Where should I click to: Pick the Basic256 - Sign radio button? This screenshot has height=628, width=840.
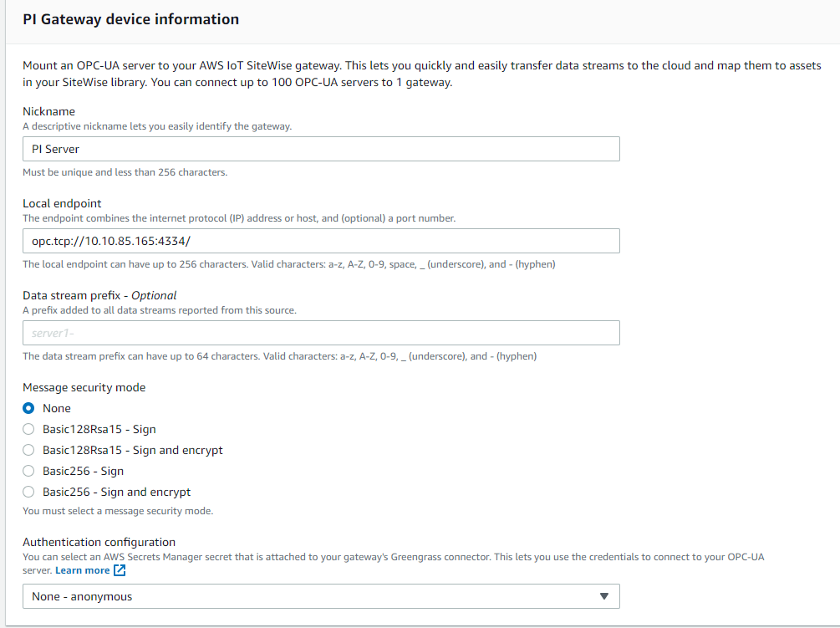tap(28, 471)
